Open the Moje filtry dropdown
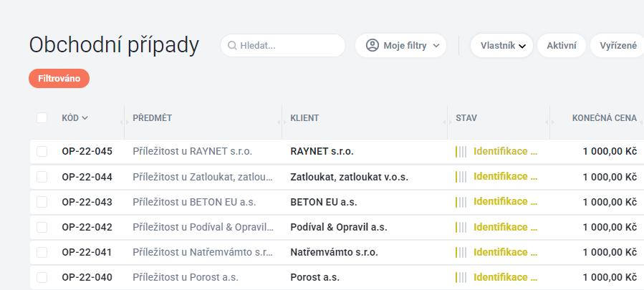644x290 pixels. point(401,46)
